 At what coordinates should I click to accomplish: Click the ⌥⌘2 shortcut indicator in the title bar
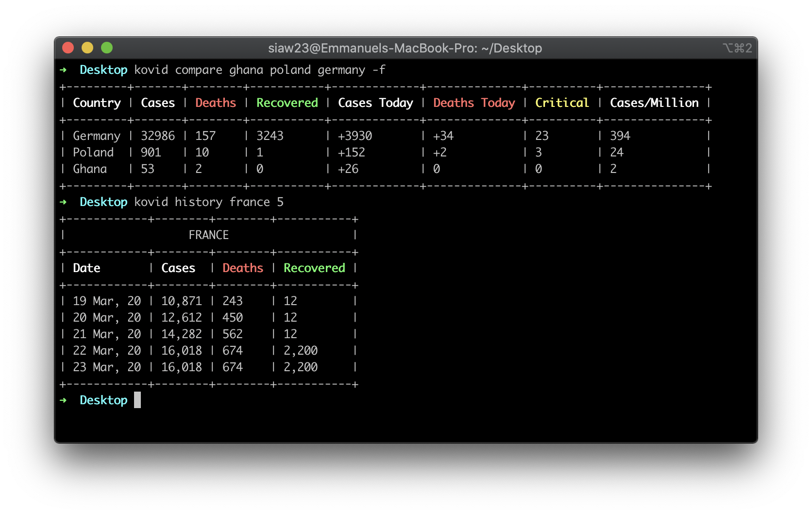737,48
